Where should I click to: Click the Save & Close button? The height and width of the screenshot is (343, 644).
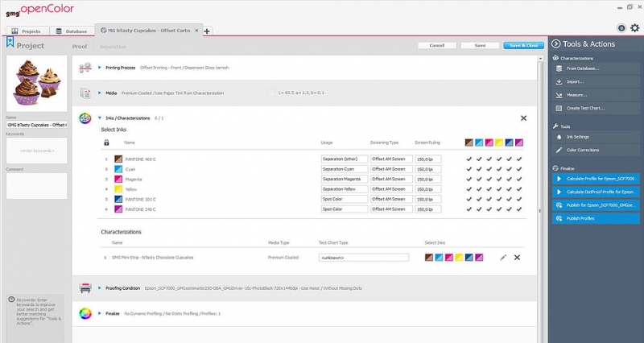[524, 46]
